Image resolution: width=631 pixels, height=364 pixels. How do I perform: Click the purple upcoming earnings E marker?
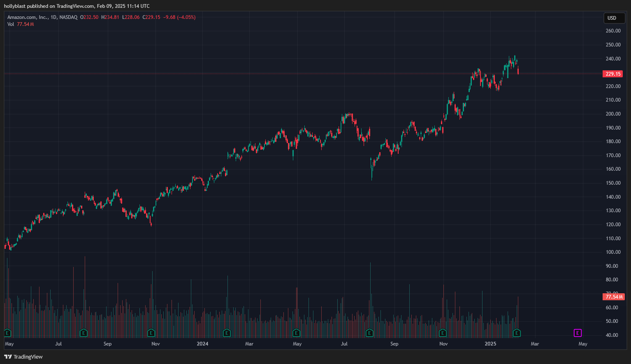pyautogui.click(x=578, y=333)
